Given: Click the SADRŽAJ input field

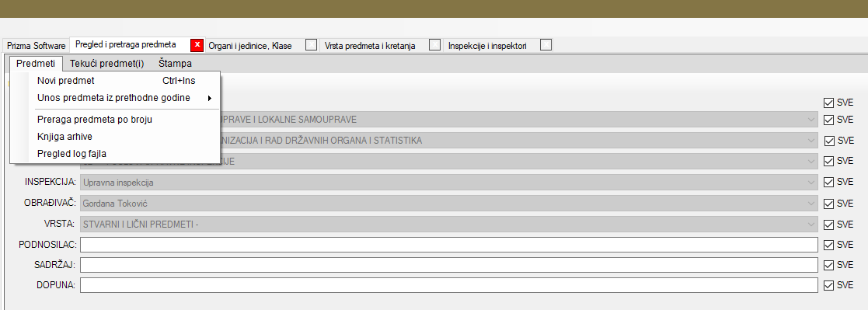Looking at the screenshot, I should tap(449, 265).
